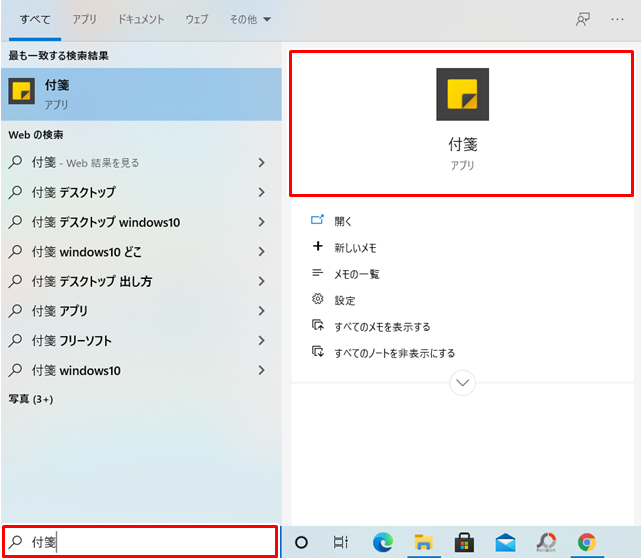Open Microsoft Store from taskbar
This screenshot has height=560, width=641.
pyautogui.click(x=464, y=542)
